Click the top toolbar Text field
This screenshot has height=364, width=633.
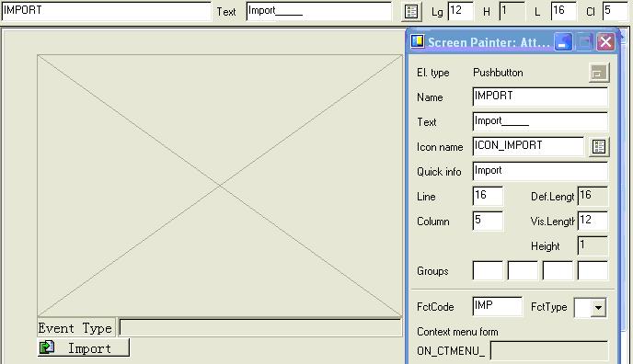318,11
